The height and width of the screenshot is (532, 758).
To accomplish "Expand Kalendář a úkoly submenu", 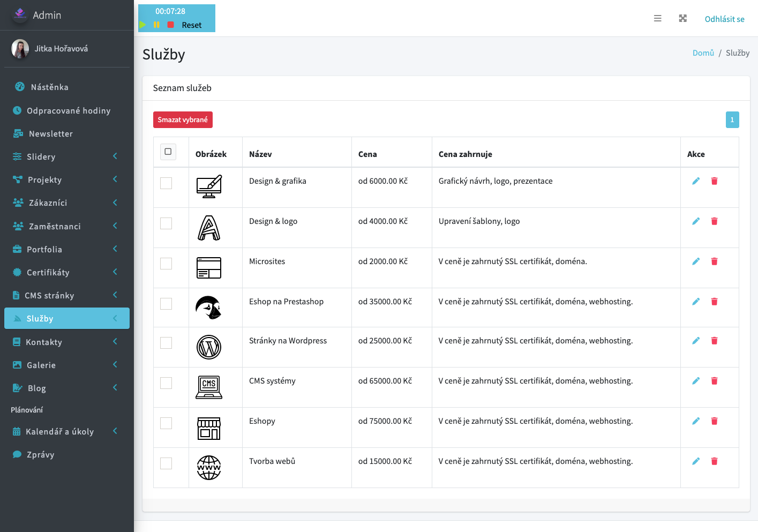I will tap(115, 431).
